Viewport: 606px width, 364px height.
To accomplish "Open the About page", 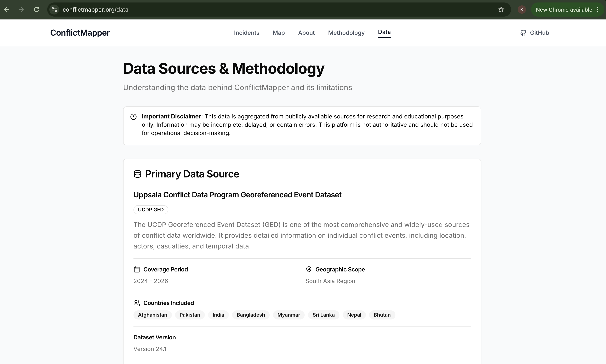I will click(x=306, y=33).
